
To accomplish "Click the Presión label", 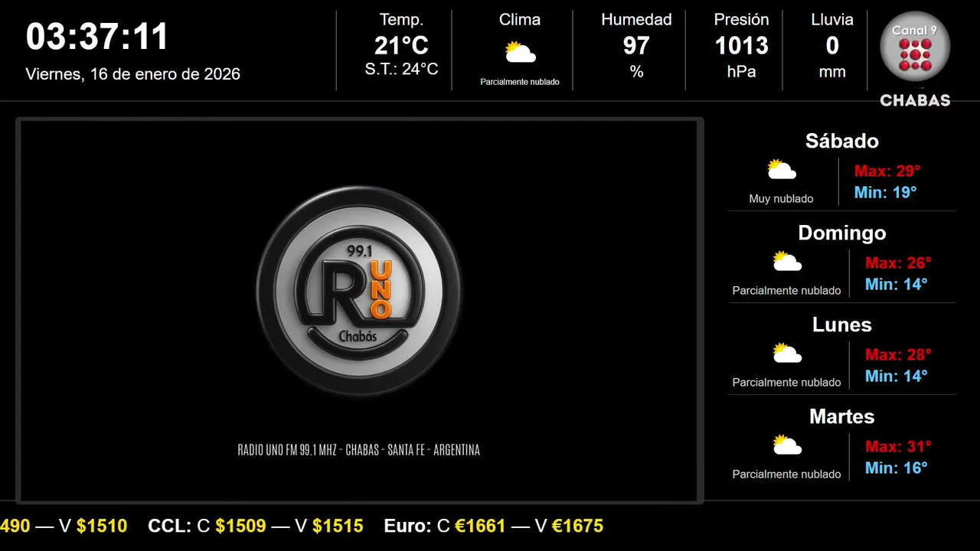I will (x=741, y=20).
